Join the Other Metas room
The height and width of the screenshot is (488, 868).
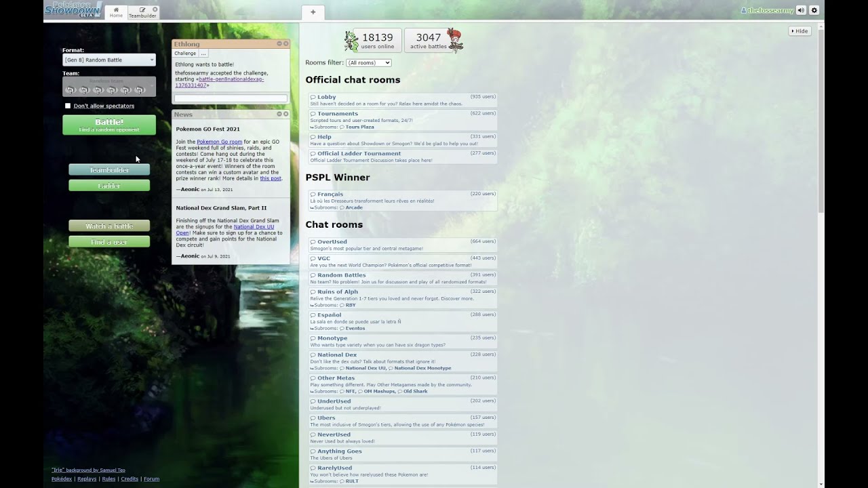(x=402, y=384)
